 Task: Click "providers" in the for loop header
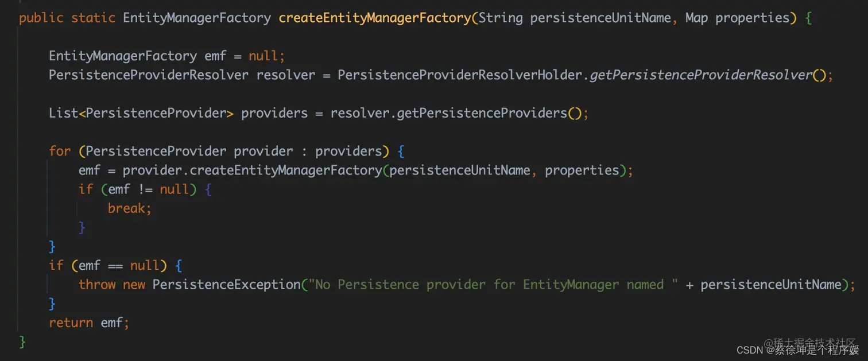pos(348,152)
